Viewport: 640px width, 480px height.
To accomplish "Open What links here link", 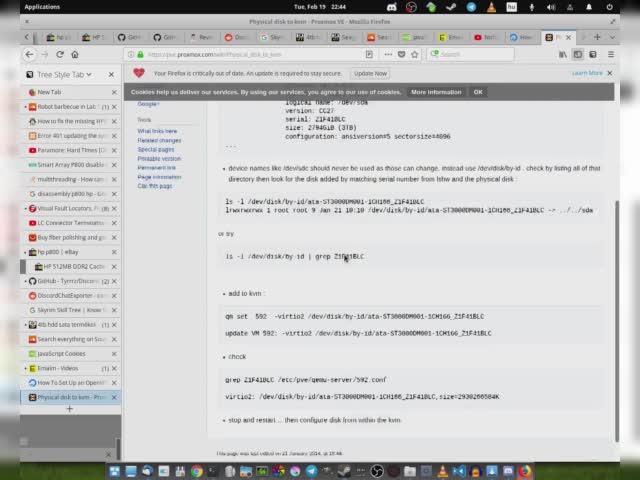I will point(157,131).
